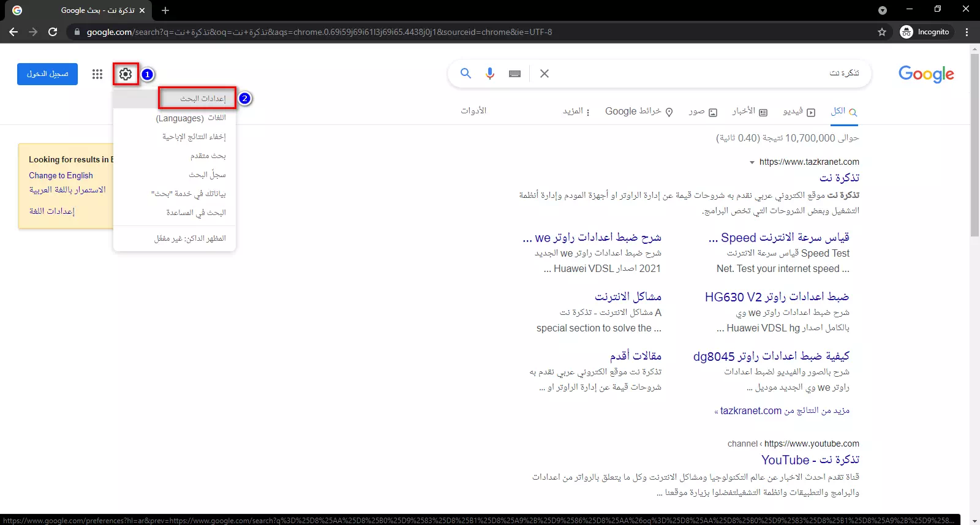The width and height of the screenshot is (980, 525).
Task: Open إعدادات اللغة language settings link
Action: 52,211
